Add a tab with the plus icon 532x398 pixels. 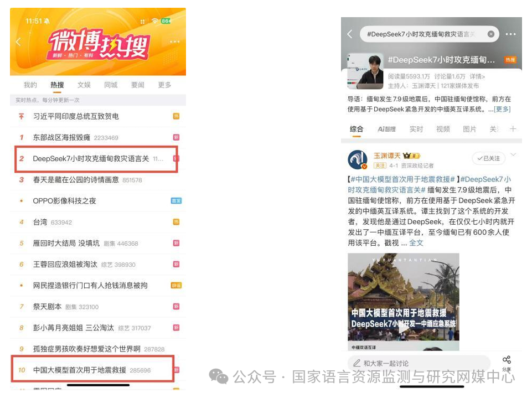point(513,129)
